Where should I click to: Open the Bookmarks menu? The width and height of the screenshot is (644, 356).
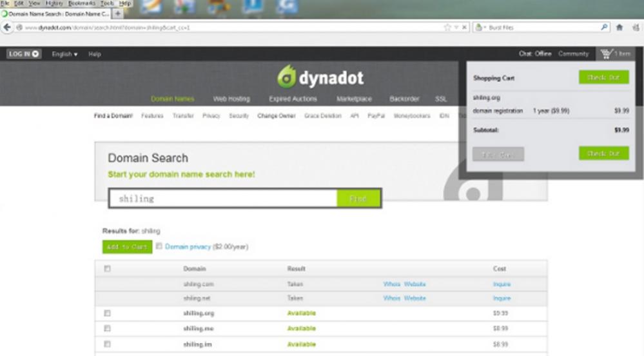click(x=82, y=3)
